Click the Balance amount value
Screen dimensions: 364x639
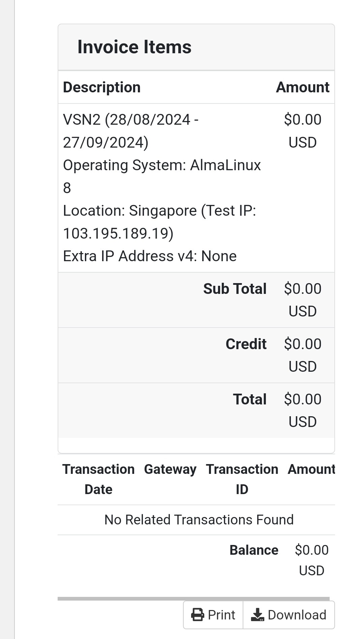[x=311, y=560]
